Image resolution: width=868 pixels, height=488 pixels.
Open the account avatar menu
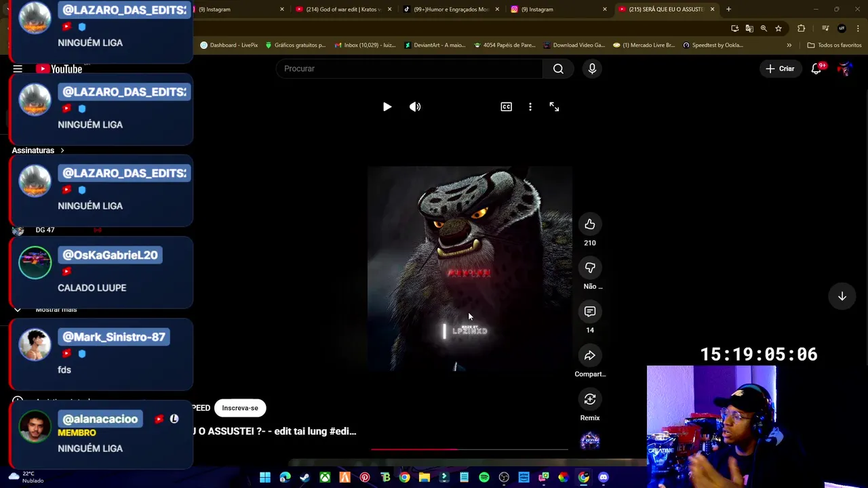pyautogui.click(x=844, y=68)
